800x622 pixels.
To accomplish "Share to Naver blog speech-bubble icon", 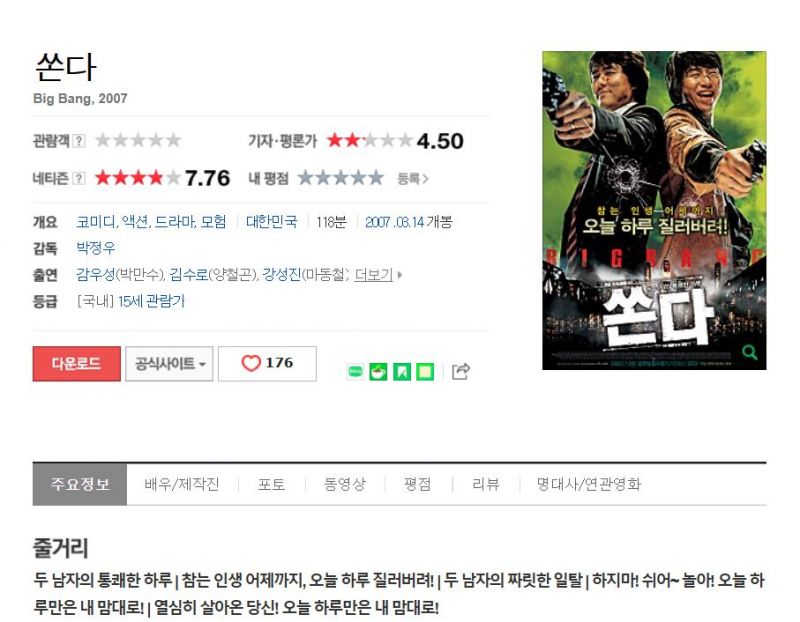I will [x=355, y=371].
